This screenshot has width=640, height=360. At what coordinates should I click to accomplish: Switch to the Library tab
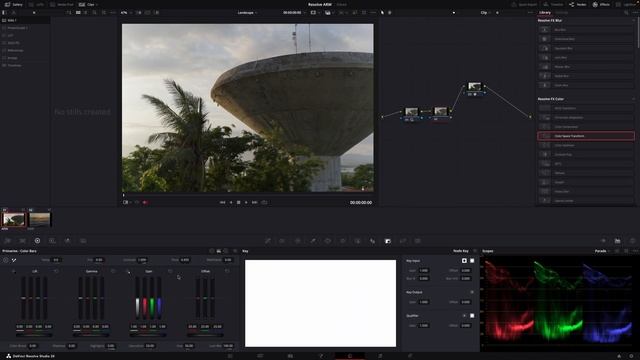545,13
